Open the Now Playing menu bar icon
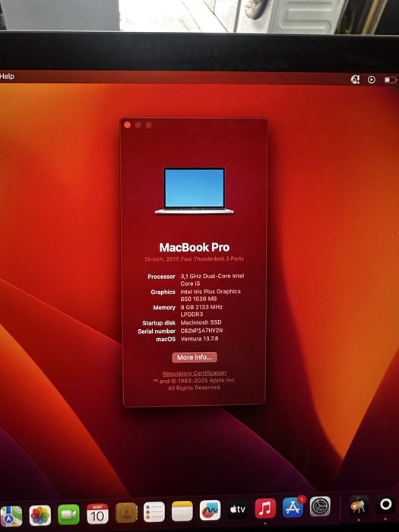 tap(372, 79)
